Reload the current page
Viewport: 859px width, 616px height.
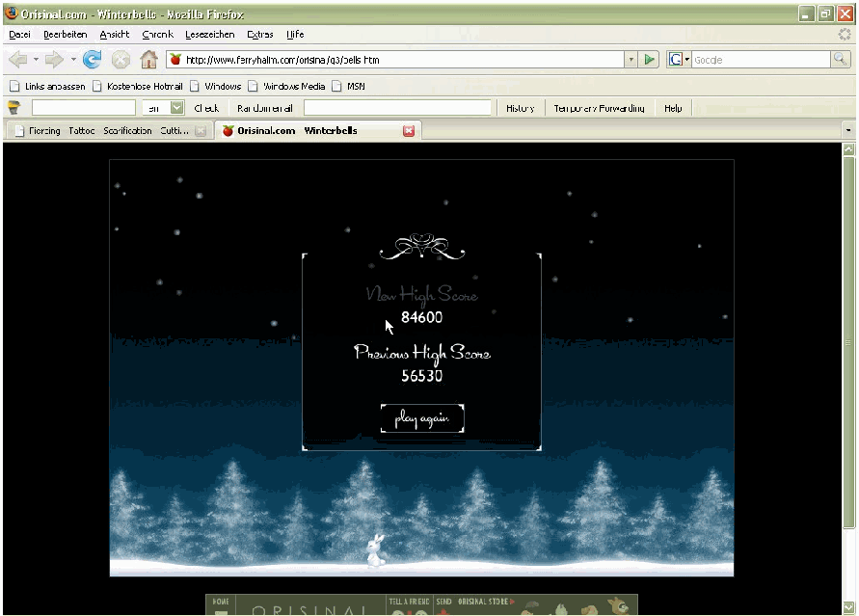pyautogui.click(x=92, y=59)
